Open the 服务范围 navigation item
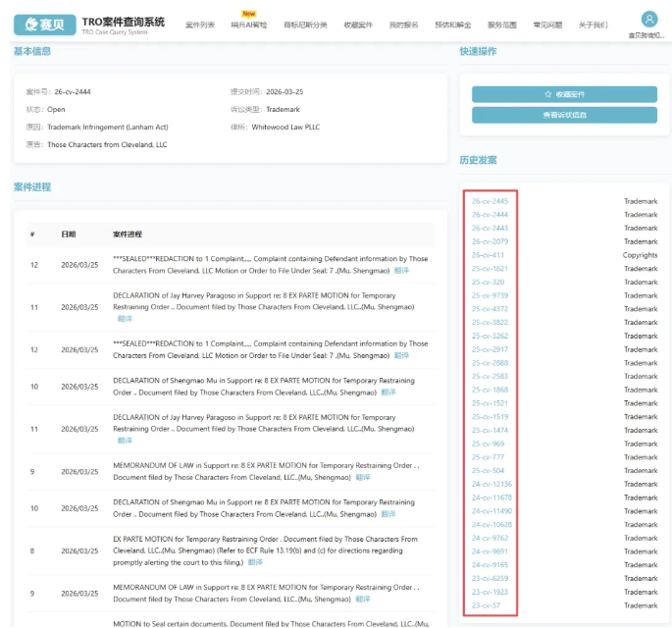This screenshot has width=672, height=628. [501, 25]
